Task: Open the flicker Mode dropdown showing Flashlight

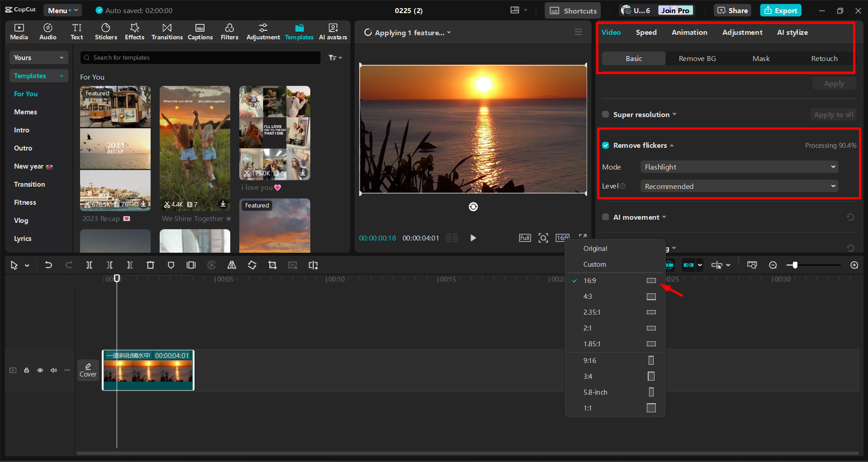Action: (x=739, y=167)
